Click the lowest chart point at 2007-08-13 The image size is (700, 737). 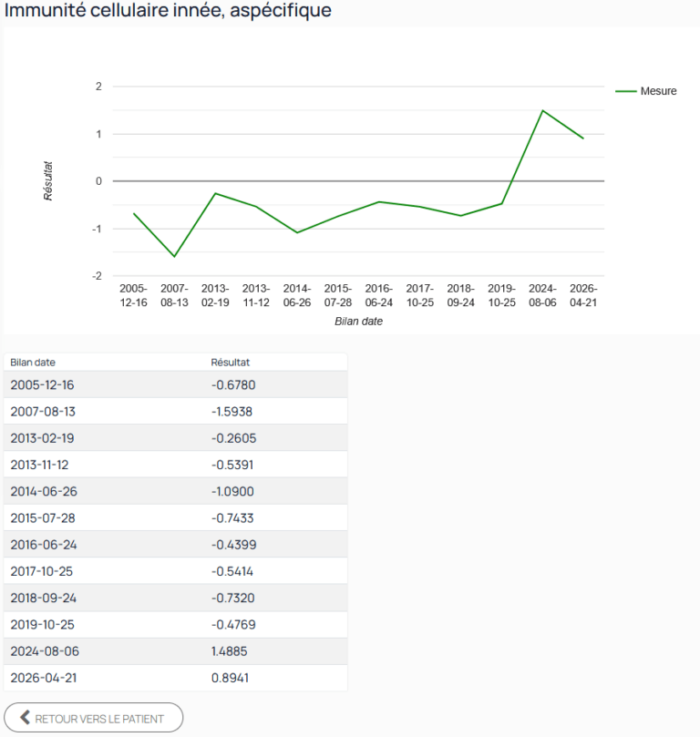174,256
